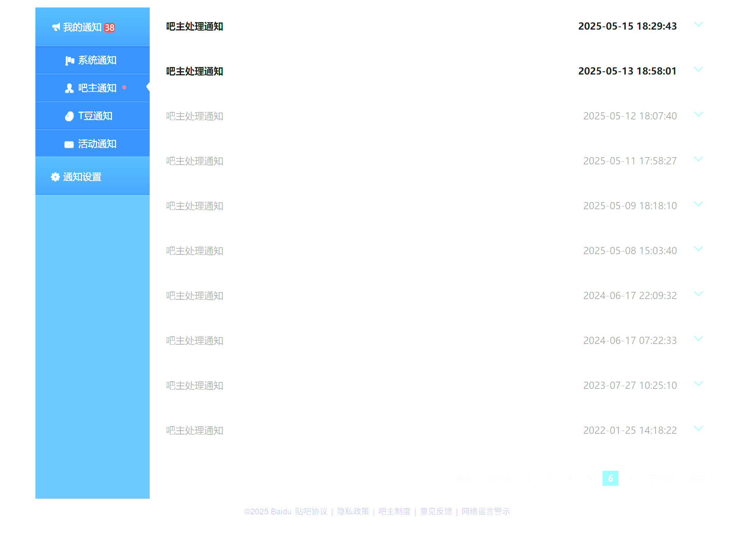Open the 意见反馈 footer link
The height and width of the screenshot is (546, 756).
(436, 512)
